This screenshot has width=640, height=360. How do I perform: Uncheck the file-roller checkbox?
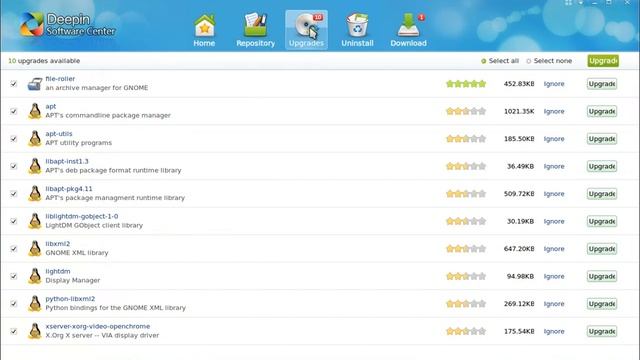click(x=13, y=84)
